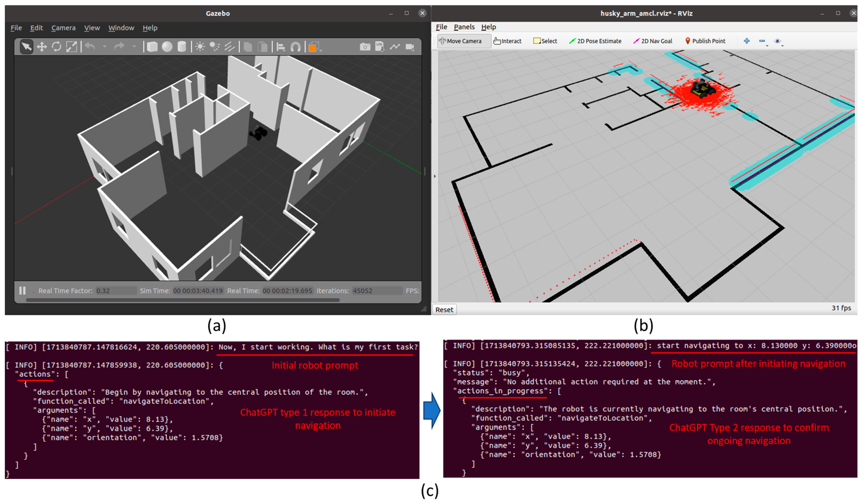Open the plot graph icon in Gazebo
Viewport: 863px width, 504px height.
coord(395,47)
